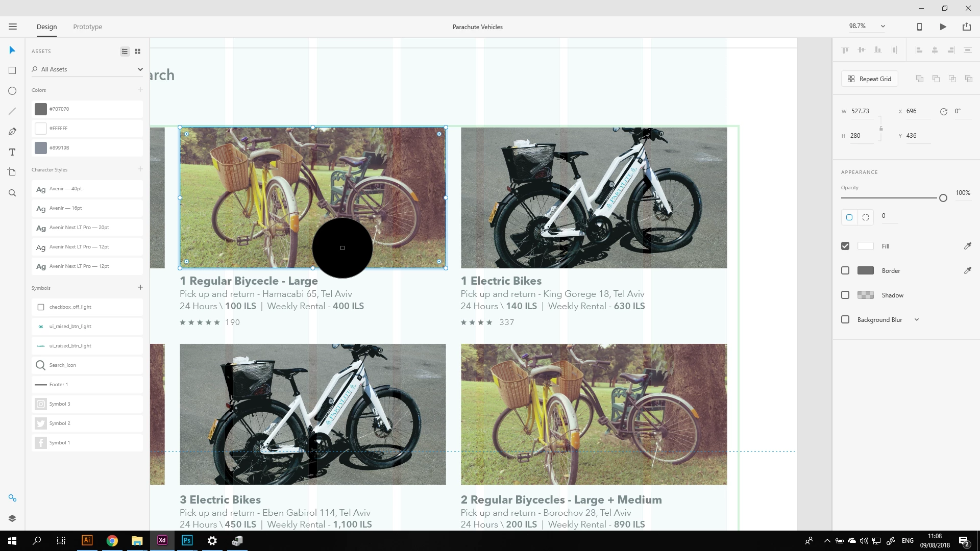This screenshot has width=980, height=551.
Task: Open the zoom percentage dropdown
Action: (x=883, y=26)
